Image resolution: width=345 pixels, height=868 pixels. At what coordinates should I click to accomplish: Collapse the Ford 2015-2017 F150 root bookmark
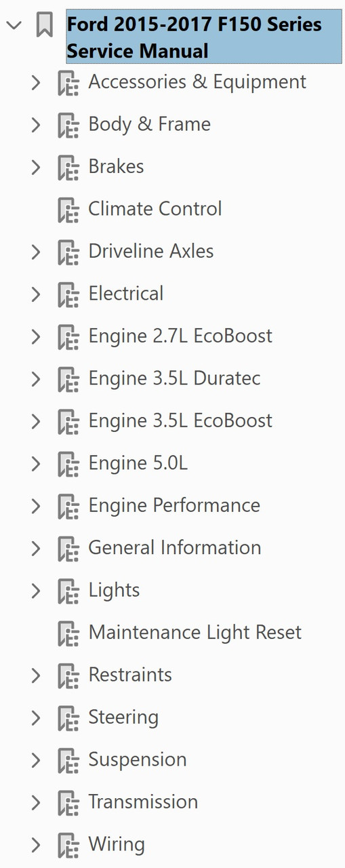14,26
